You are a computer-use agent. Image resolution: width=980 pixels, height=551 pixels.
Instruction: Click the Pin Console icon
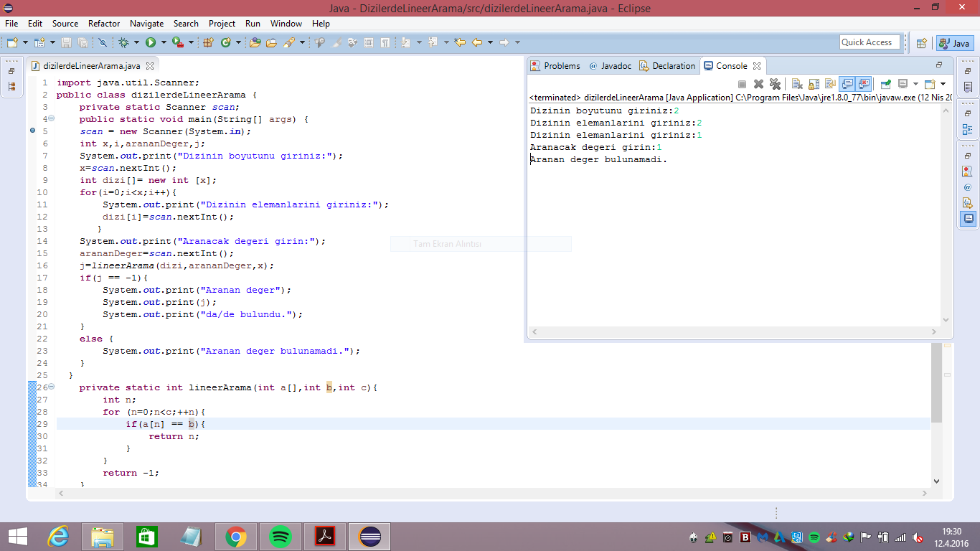coord(885,84)
